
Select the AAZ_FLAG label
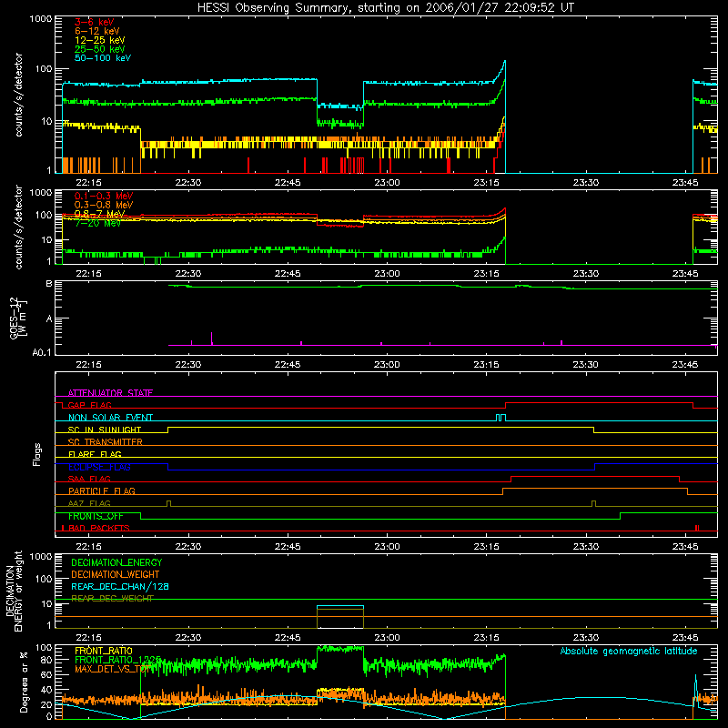(89, 503)
